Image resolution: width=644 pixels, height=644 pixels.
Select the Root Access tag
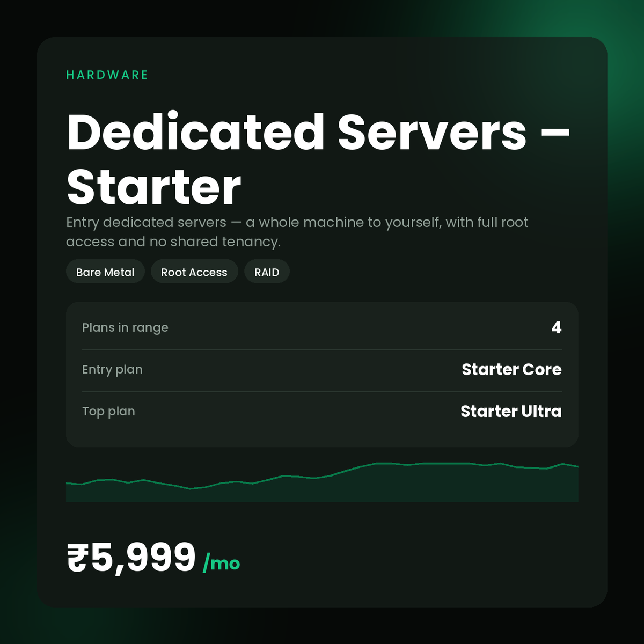coord(194,272)
